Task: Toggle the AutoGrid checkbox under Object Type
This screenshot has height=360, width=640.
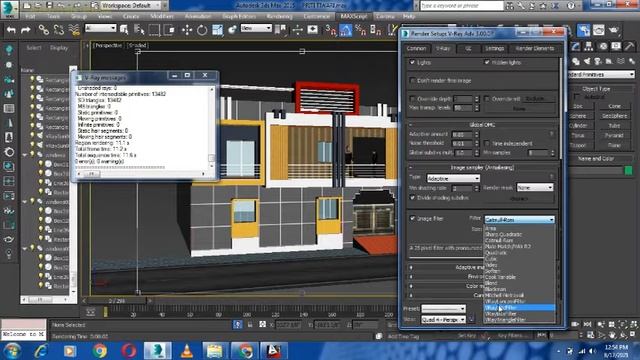Action: 577,97
